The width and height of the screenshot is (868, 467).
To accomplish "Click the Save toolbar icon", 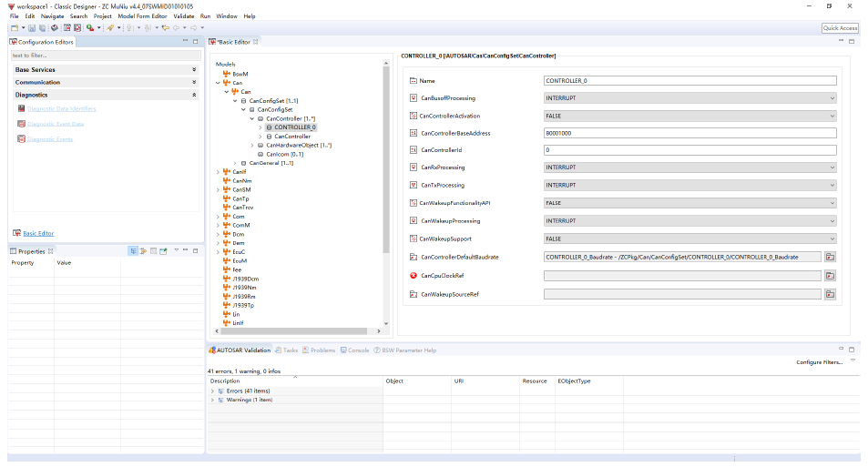I will click(x=32, y=27).
